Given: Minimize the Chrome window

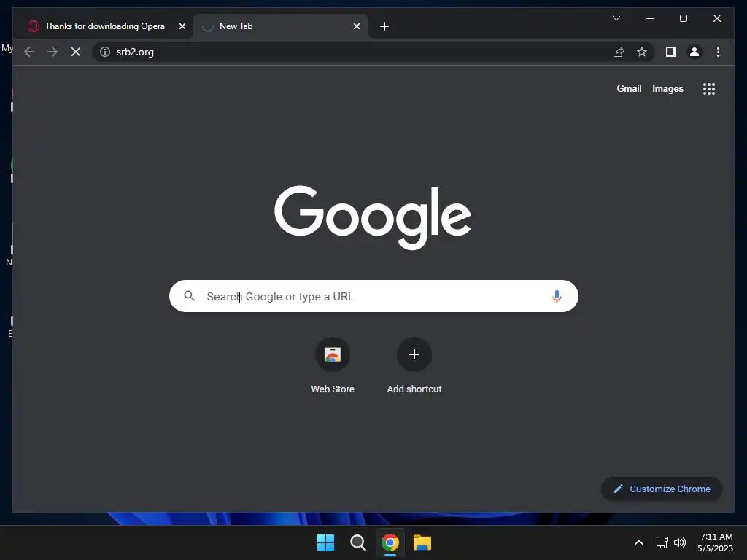Looking at the screenshot, I should coord(650,18).
